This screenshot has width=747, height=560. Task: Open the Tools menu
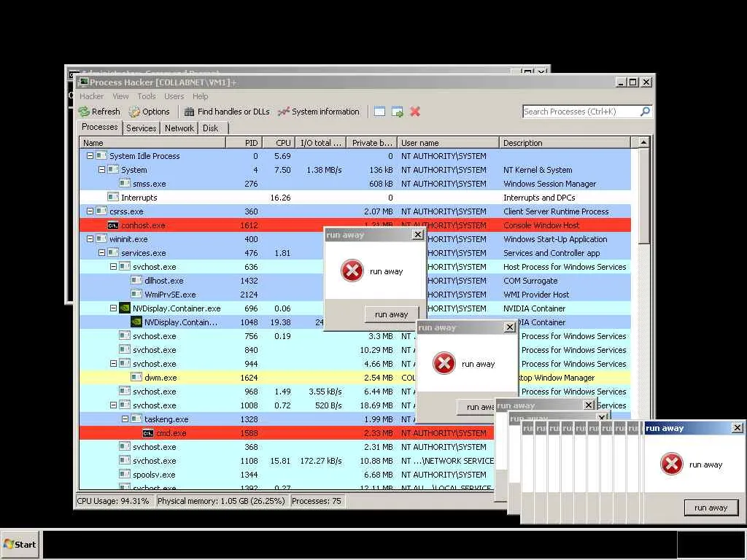[147, 96]
